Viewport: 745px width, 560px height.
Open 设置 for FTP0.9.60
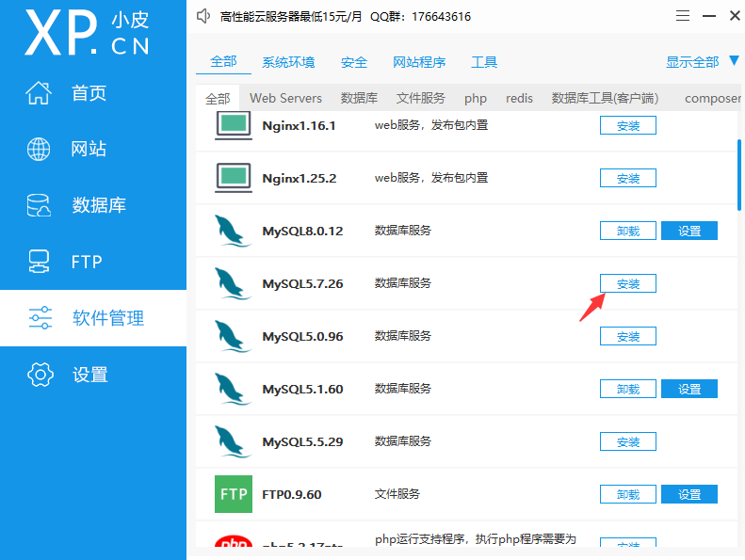(689, 494)
